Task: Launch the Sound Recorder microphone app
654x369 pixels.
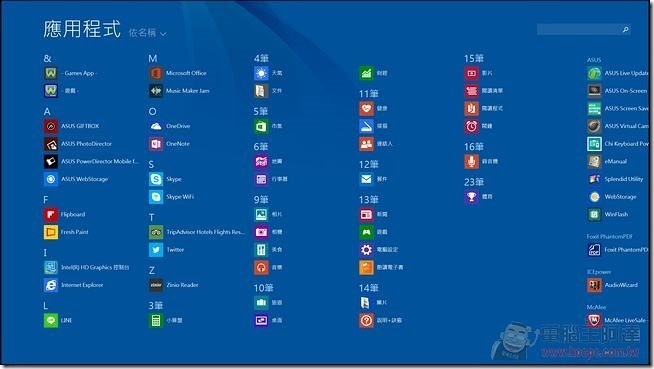Action: (x=481, y=161)
